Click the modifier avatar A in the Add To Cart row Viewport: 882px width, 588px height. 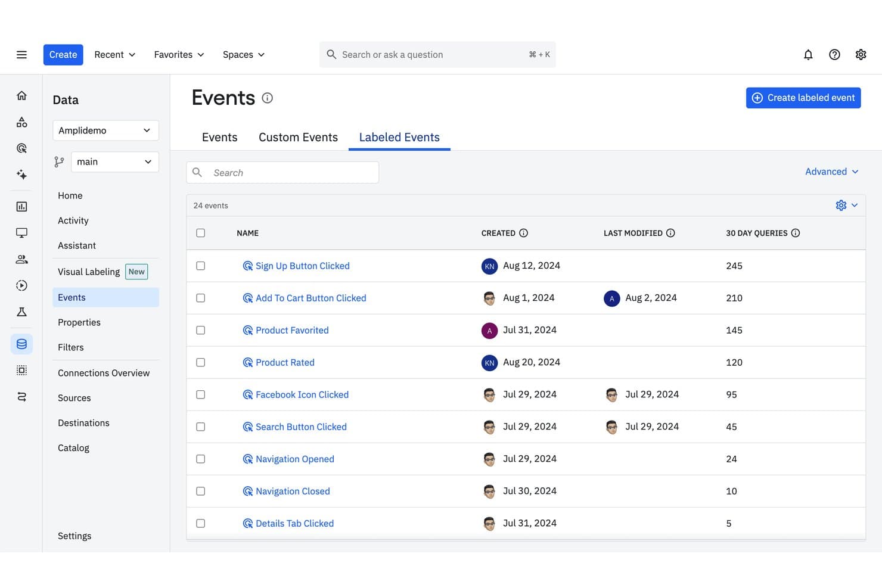(611, 298)
